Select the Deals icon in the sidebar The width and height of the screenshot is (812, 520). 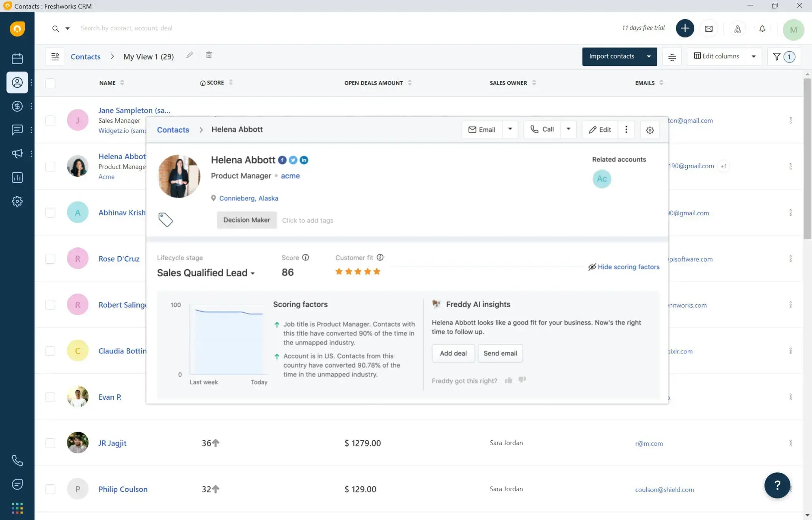(x=17, y=106)
